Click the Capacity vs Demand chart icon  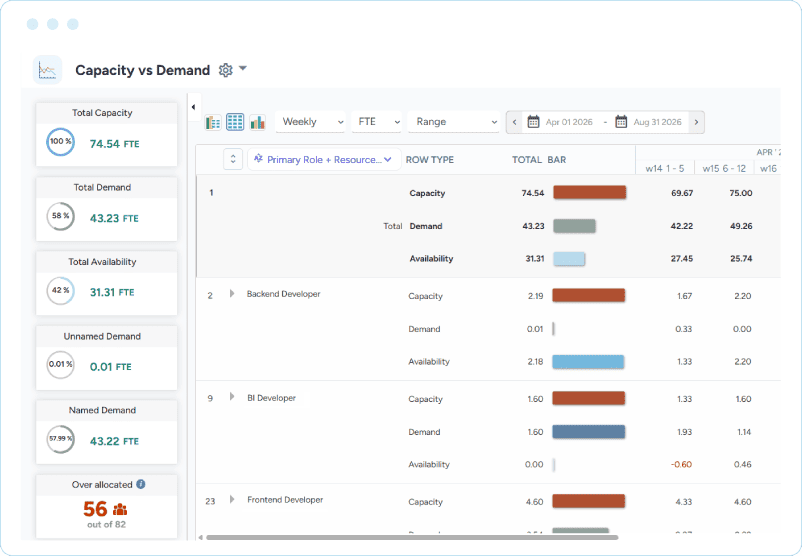pyautogui.click(x=48, y=70)
